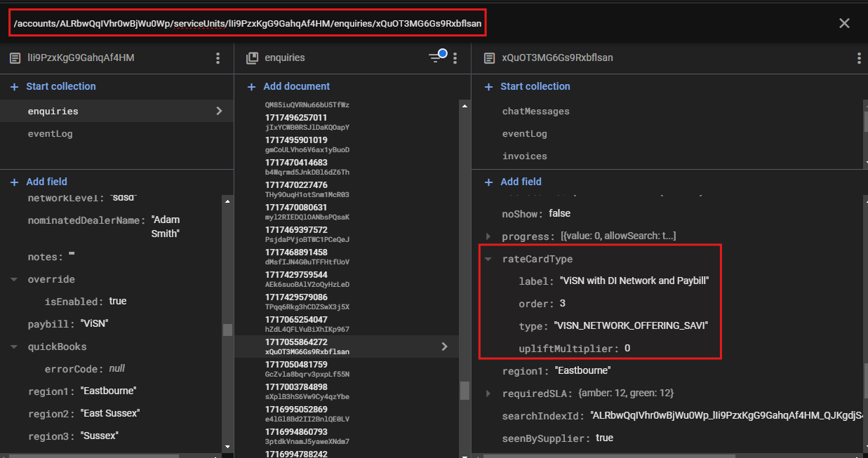The image size is (868, 458).
Task: Collapse the override field
Action: [14, 279]
